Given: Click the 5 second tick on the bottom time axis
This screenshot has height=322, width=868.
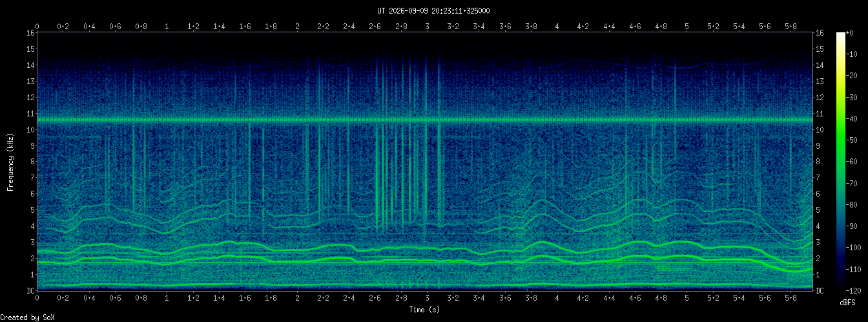Looking at the screenshot, I should click(x=687, y=298).
